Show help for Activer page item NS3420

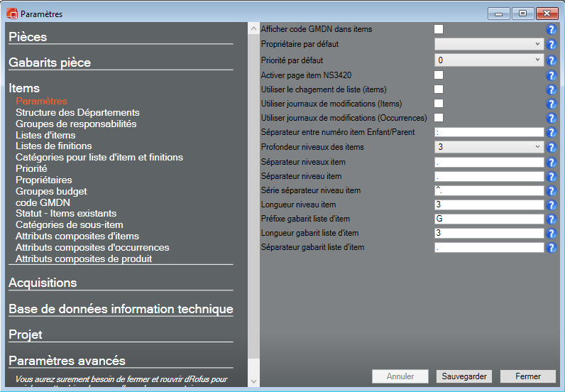(x=551, y=75)
